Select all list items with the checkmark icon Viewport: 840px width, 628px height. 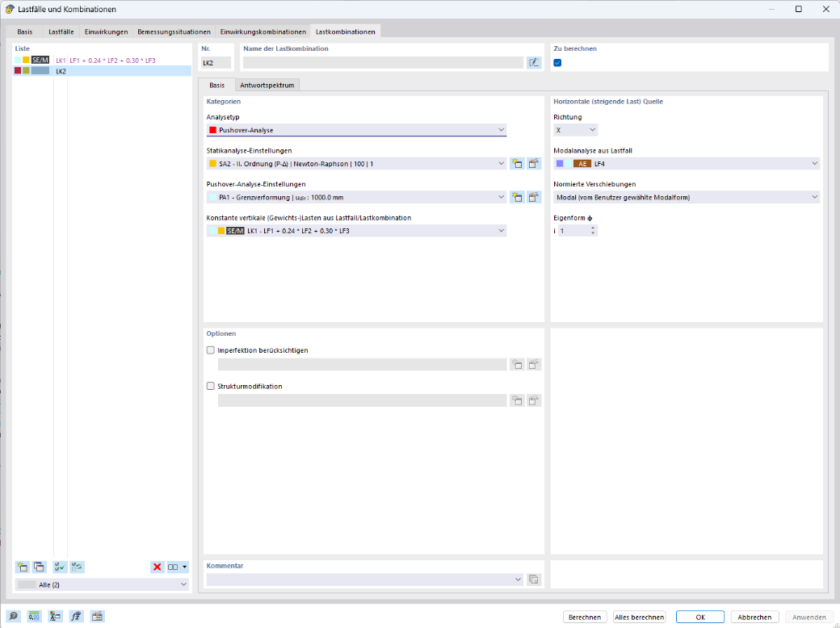click(60, 567)
